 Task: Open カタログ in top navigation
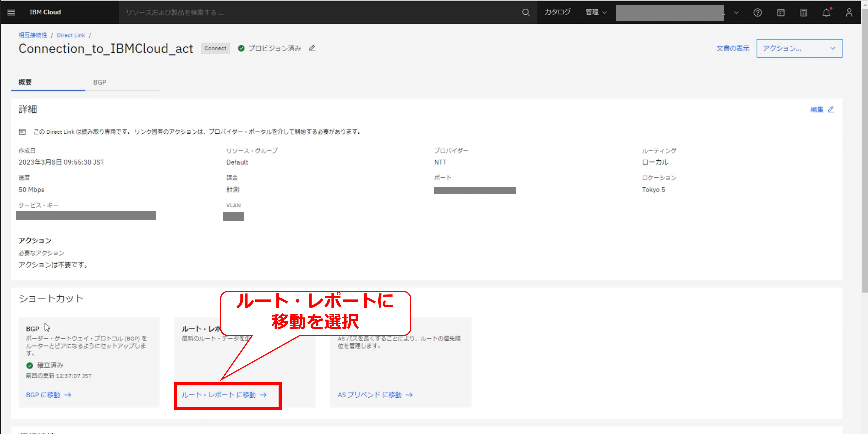[558, 12]
